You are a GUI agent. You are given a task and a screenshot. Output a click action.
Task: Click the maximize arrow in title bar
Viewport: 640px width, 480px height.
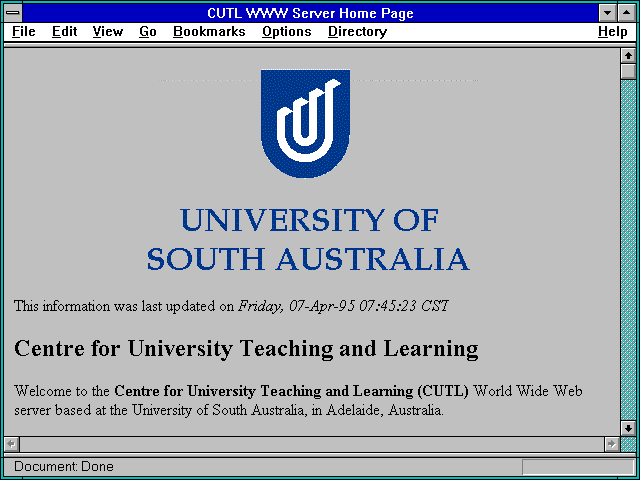[x=627, y=13]
